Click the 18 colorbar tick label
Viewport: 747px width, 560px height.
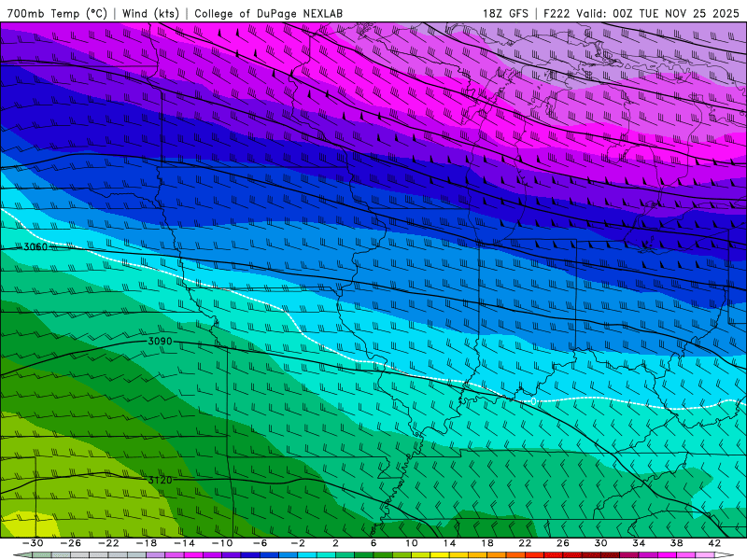pos(487,543)
